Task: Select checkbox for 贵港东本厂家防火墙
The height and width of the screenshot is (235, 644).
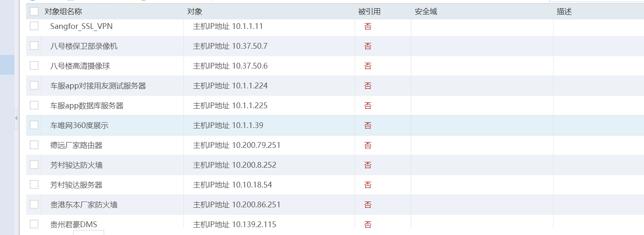Action: coord(34,204)
